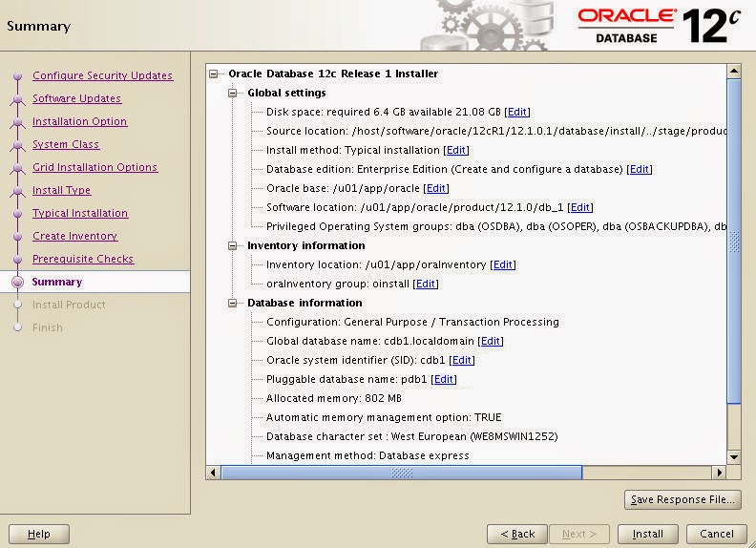The height and width of the screenshot is (548, 756).
Task: Select the Configuration: General Purpose row
Action: pyautogui.click(x=412, y=323)
